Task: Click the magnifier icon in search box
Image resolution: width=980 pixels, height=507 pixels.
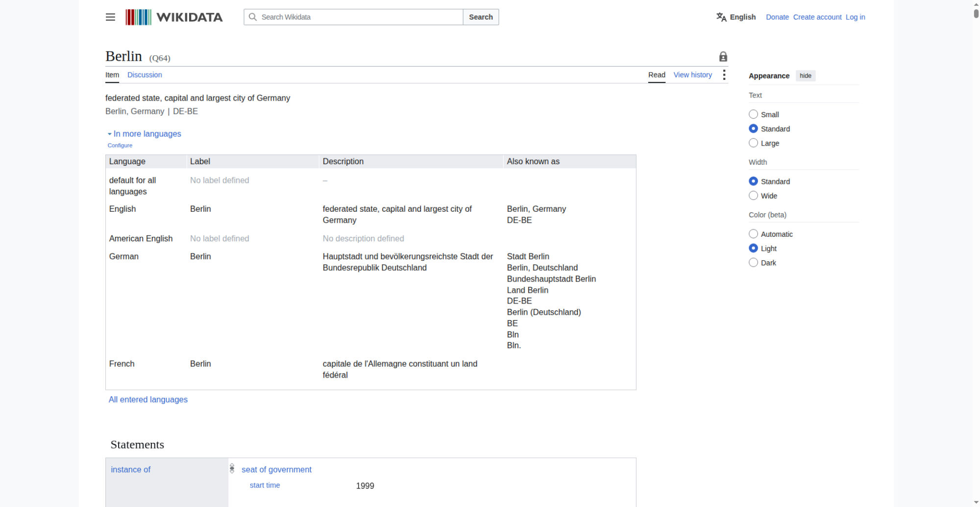Action: 253,17
